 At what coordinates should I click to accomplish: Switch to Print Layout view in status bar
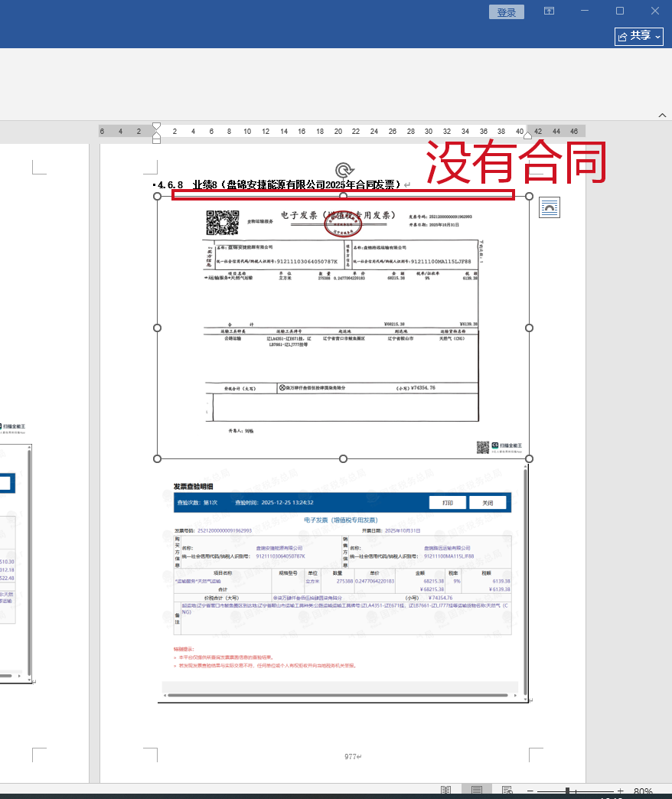pos(477,791)
